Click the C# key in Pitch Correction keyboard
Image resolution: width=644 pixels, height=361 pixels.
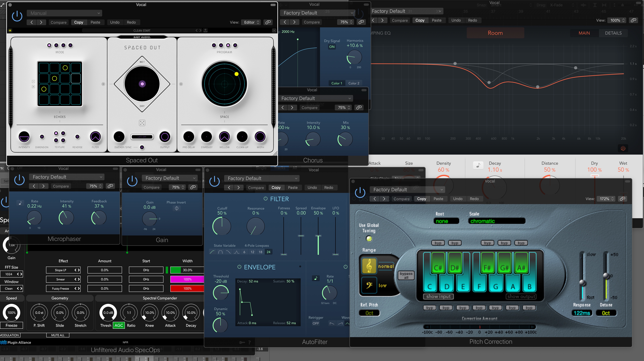coord(438,262)
